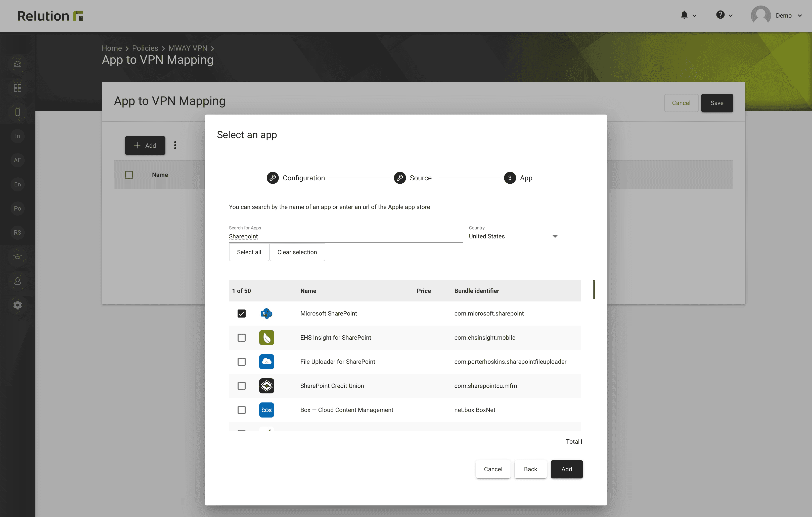The height and width of the screenshot is (517, 812).
Task: Click the Source step wrench icon
Action: (x=400, y=178)
